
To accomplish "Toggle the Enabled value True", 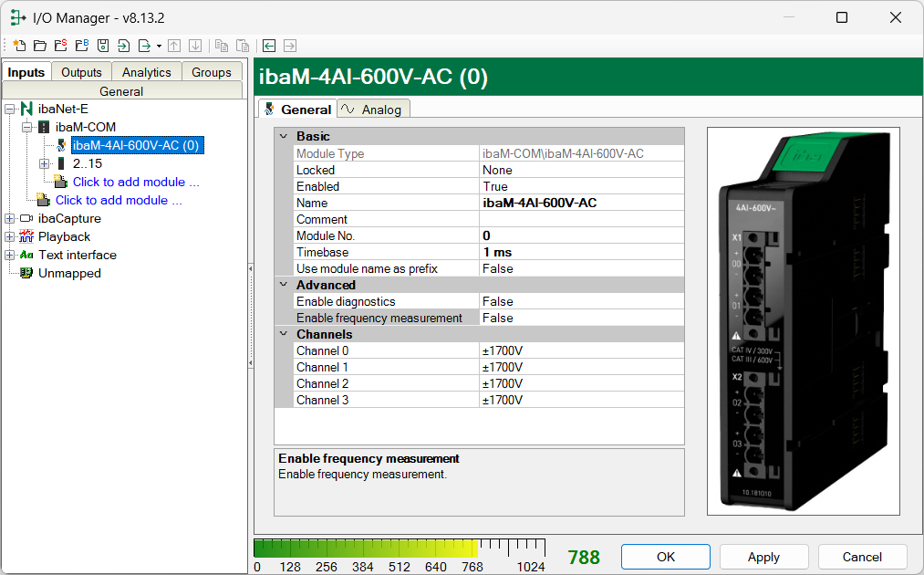I will click(582, 186).
